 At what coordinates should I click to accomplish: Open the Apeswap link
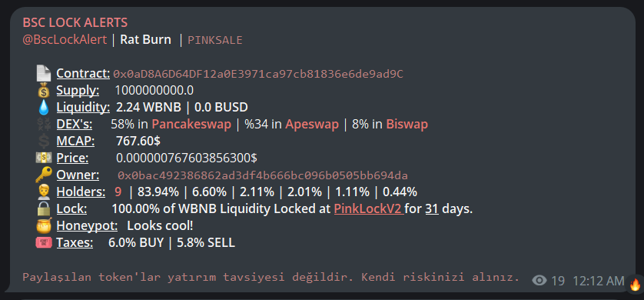coord(312,125)
